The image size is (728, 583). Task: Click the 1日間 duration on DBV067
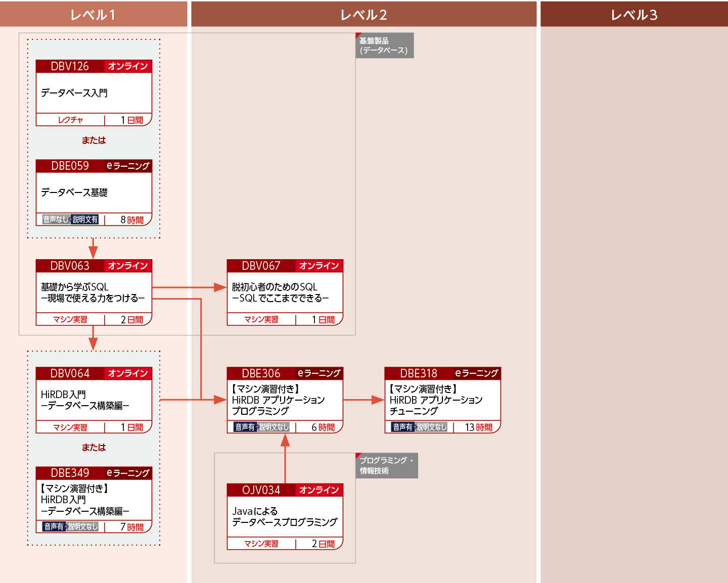(323, 320)
